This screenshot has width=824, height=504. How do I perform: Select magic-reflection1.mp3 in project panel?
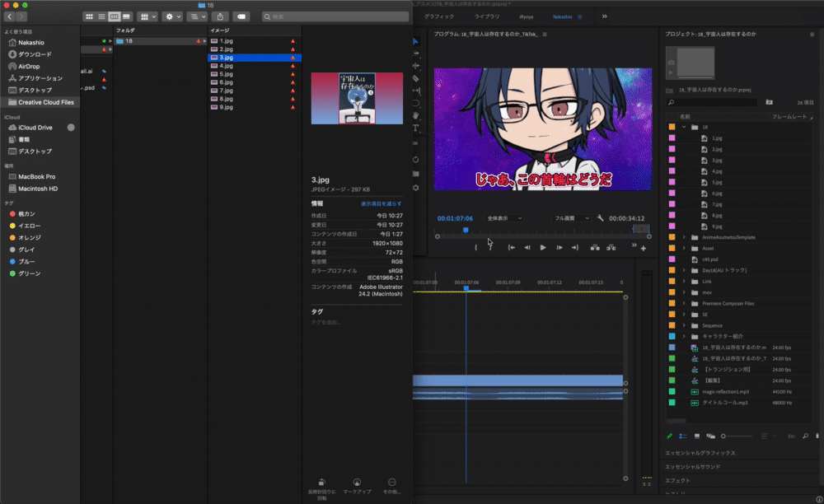pos(725,392)
